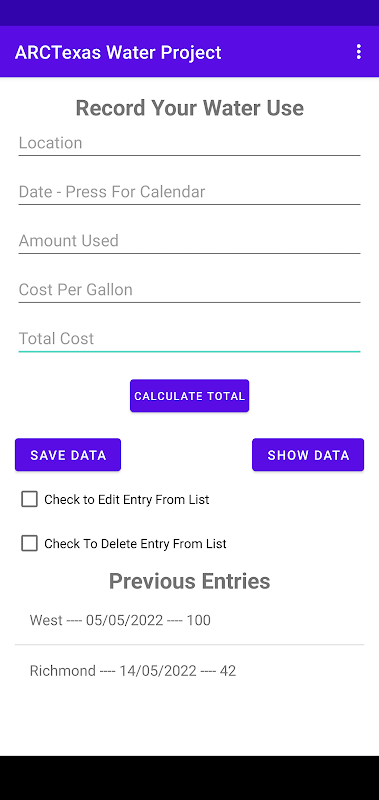Click the Total Cost input field
Screen dimensions: 379x800
pyautogui.click(x=189, y=339)
